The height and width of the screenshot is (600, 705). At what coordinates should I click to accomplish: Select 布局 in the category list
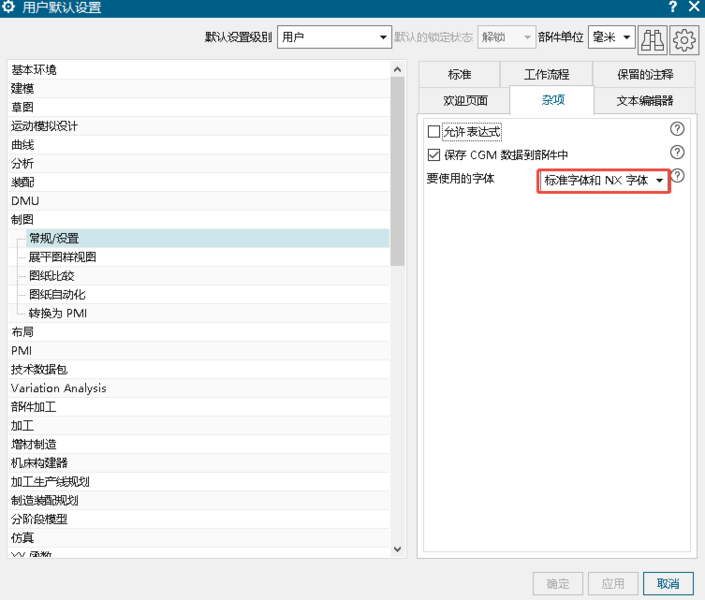point(199,332)
